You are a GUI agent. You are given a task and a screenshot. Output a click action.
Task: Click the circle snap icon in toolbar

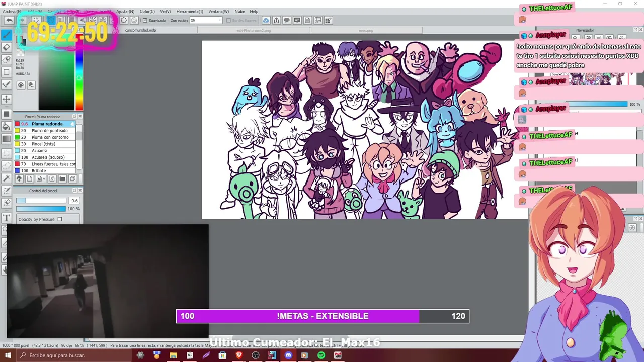[x=124, y=20]
